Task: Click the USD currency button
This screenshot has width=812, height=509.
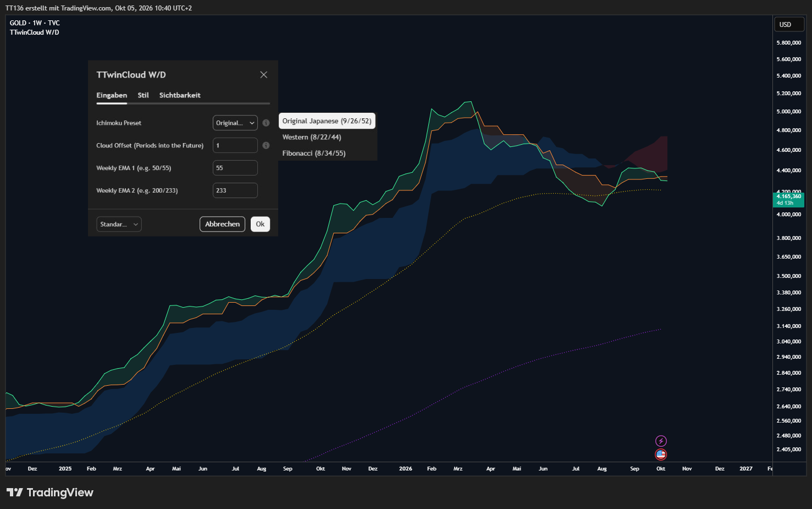Action: point(789,24)
